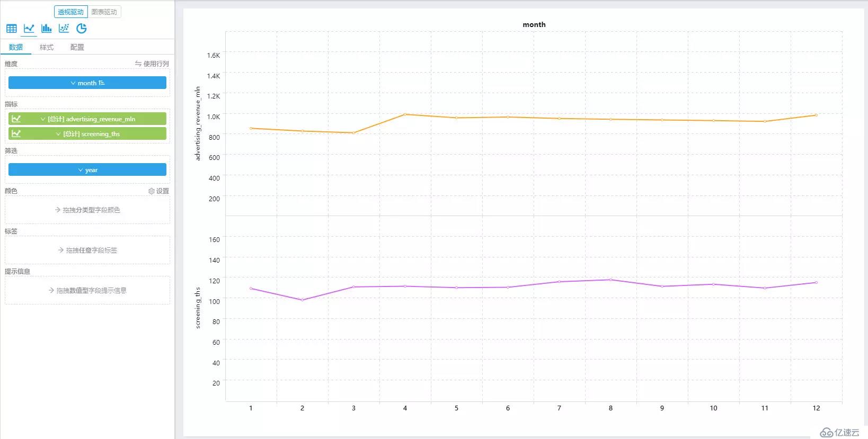
Task: Expand the year filter dropdown
Action: coord(81,170)
